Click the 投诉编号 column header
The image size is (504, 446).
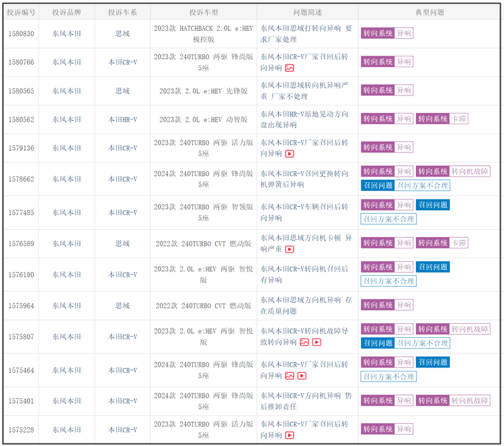(21, 12)
